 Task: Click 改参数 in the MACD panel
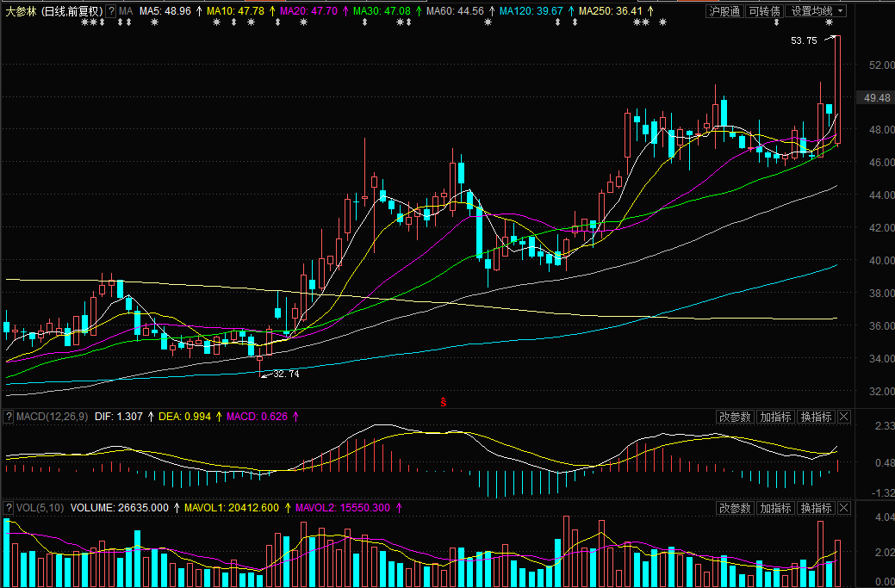coord(735,417)
